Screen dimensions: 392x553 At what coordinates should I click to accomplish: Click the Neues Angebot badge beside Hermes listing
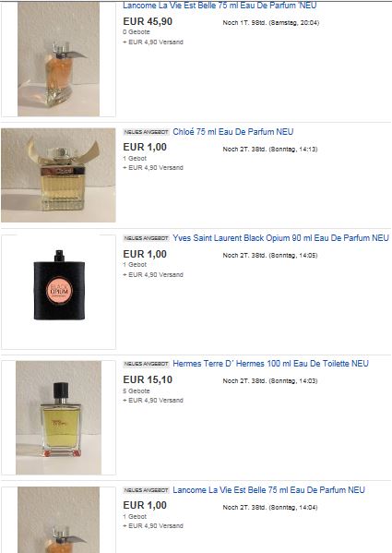[146, 364]
